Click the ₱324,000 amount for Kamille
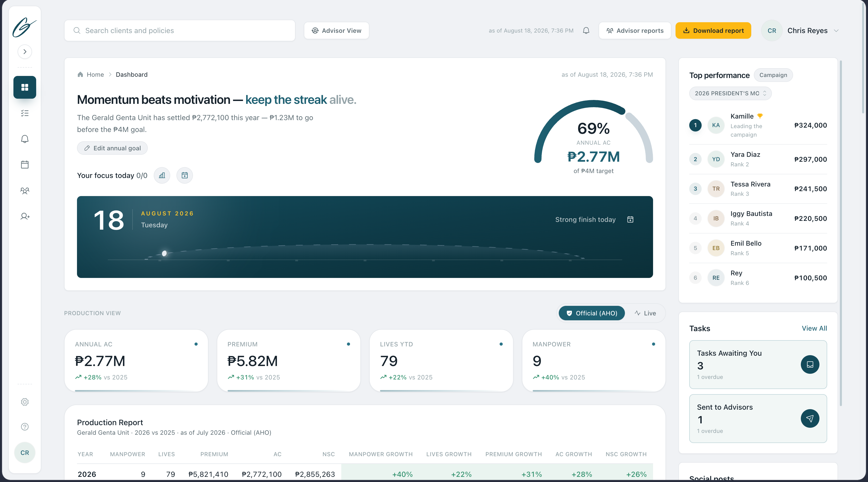The height and width of the screenshot is (482, 868). pos(810,125)
